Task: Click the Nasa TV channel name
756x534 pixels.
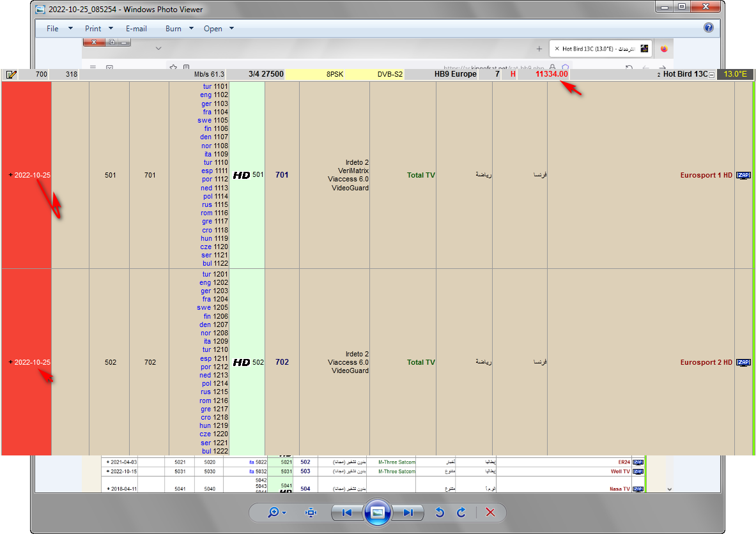Action: (619, 489)
